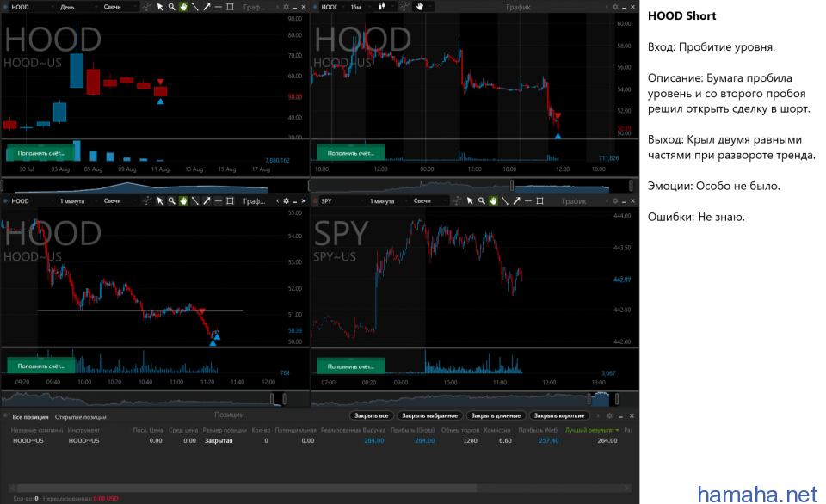Open Свечи chart type dropdown in SPY chart

tap(430, 200)
